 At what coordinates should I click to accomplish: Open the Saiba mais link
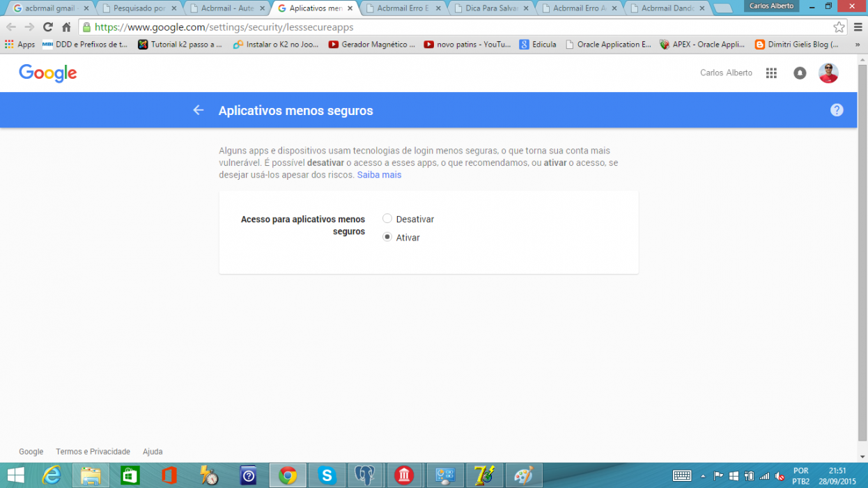coord(379,175)
